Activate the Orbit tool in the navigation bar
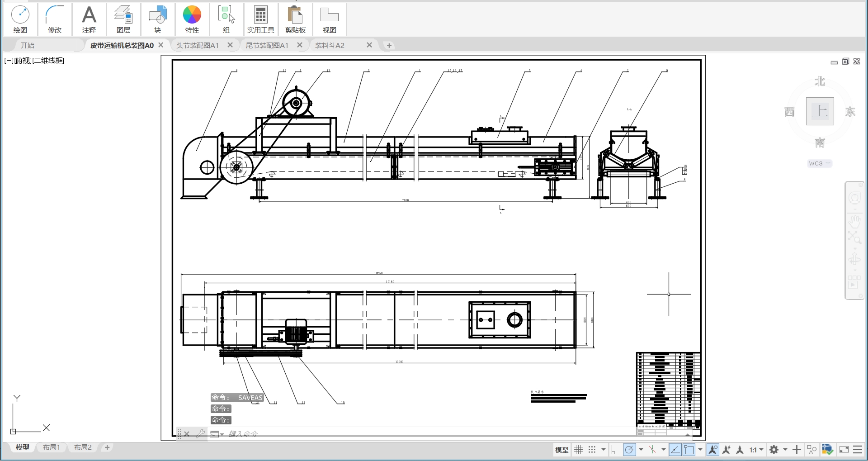Image resolution: width=868 pixels, height=461 pixels. 854,259
